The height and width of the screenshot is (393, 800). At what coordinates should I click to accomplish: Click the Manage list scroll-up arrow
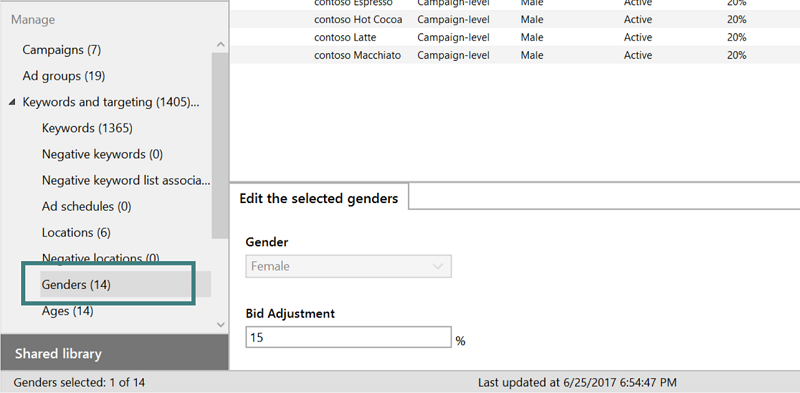click(220, 44)
